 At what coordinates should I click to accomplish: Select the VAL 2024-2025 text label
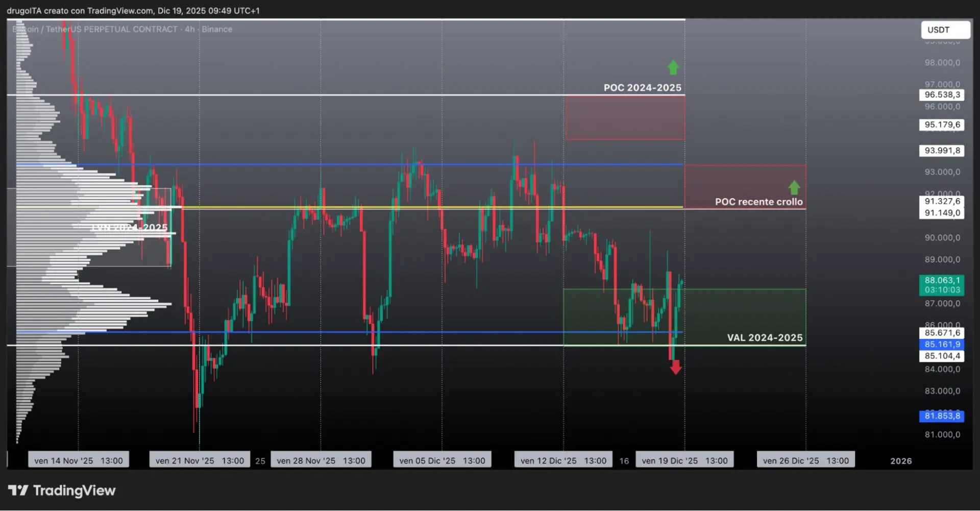[x=765, y=337]
